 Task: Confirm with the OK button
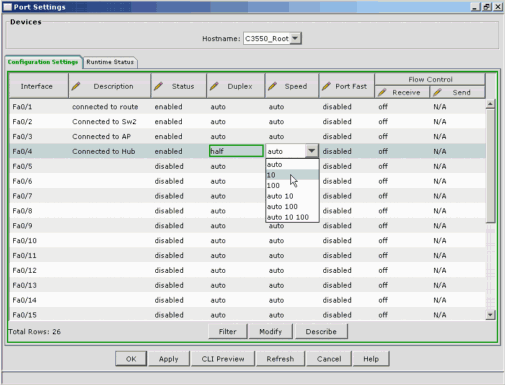tap(131, 359)
